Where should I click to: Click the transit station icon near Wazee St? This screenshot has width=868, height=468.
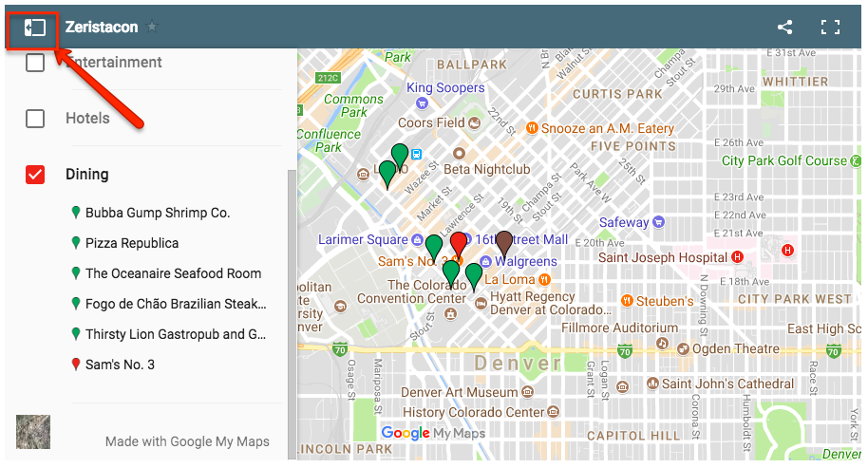[x=416, y=155]
